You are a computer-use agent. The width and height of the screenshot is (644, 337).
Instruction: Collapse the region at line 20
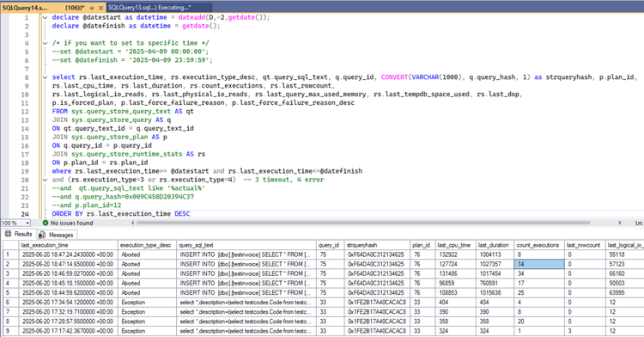click(46, 180)
